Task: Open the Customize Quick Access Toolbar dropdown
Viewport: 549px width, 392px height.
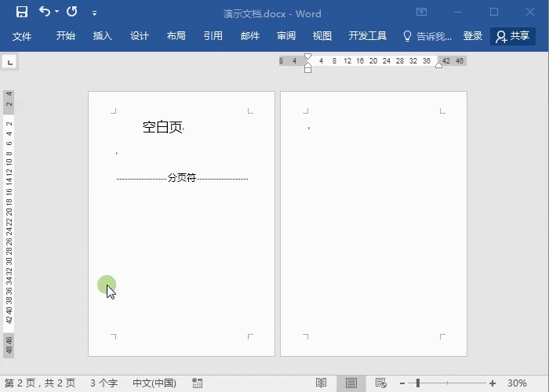Action: (x=95, y=13)
